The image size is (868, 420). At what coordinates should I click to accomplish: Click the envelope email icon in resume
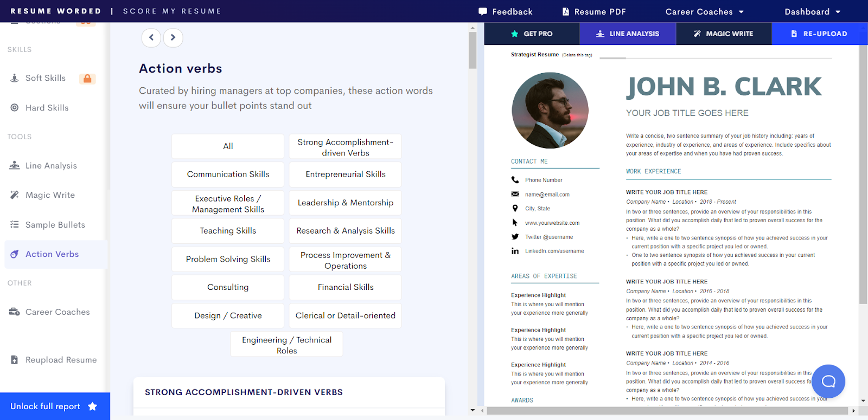tap(515, 194)
